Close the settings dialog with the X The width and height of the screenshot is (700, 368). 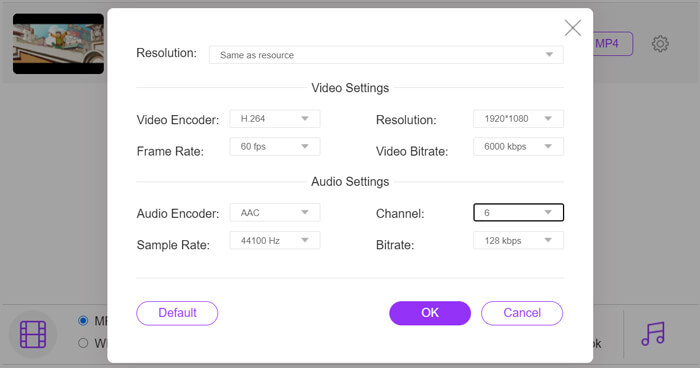572,28
